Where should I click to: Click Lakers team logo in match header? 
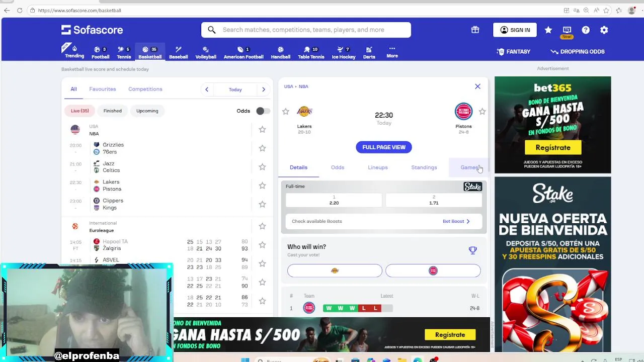pos(304,112)
